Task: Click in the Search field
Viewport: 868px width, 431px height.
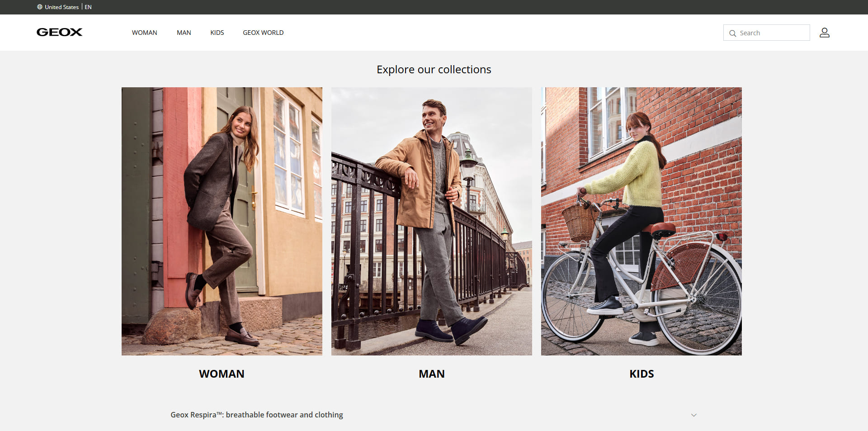Action: pos(766,33)
